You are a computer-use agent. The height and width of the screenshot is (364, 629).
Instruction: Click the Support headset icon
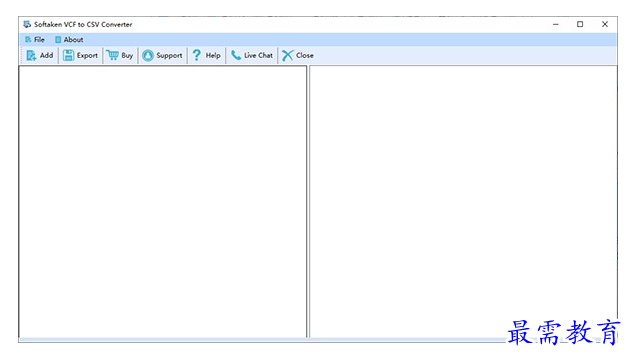point(148,55)
